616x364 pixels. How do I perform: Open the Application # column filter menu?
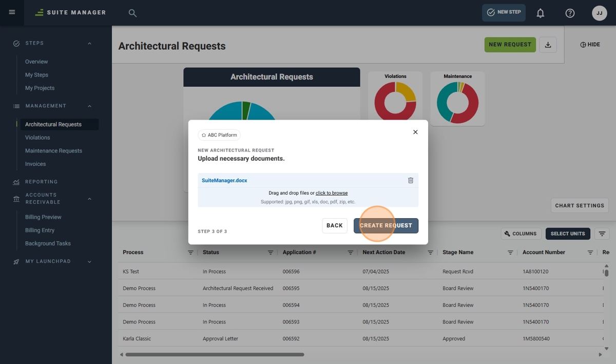350,253
